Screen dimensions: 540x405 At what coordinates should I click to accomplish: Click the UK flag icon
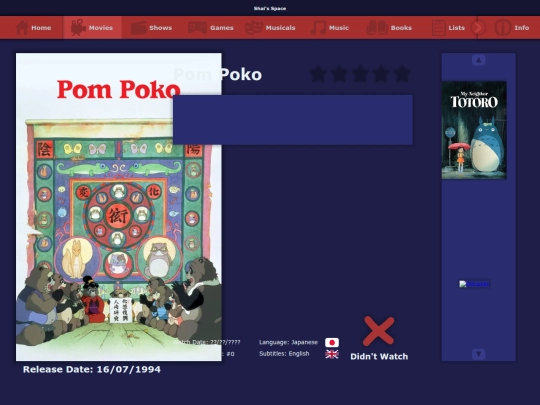click(332, 354)
